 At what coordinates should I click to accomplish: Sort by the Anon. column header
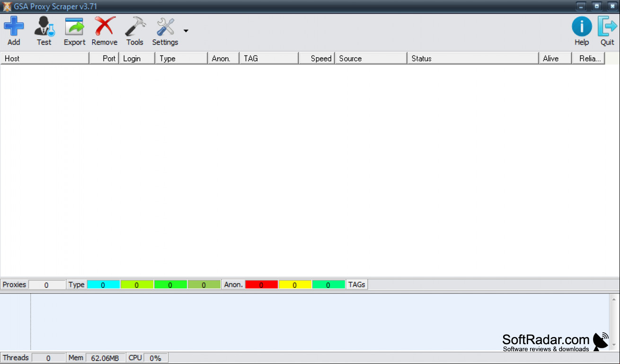[223, 59]
